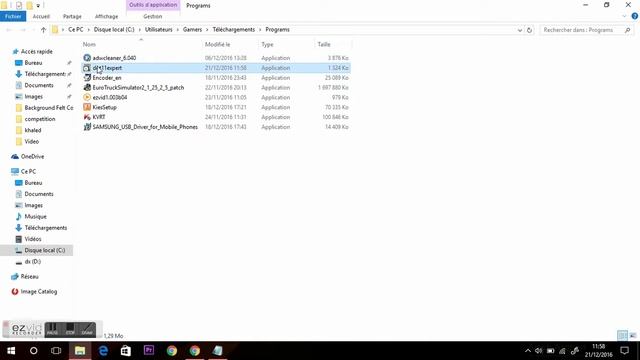Select SAMSUNG_USB_Driver_for_Mobile_Phones file icon
Image resolution: width=640 pixels, height=360 pixels.
pos(87,127)
